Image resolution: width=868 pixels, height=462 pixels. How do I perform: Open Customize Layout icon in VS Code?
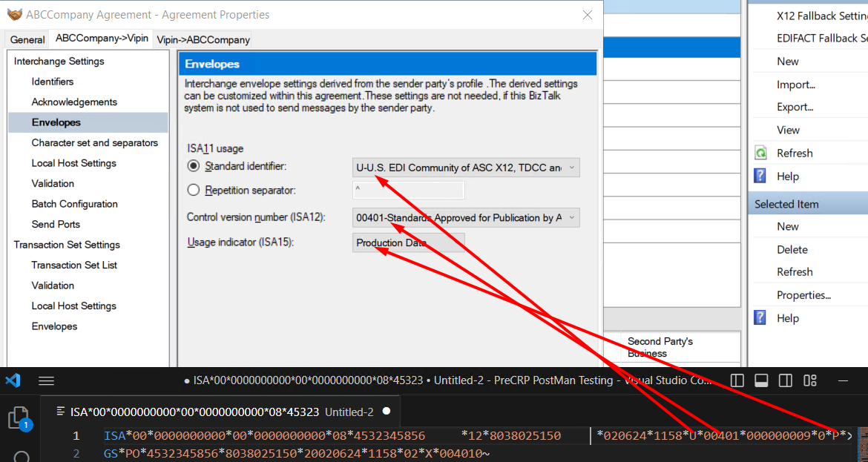[x=810, y=380]
